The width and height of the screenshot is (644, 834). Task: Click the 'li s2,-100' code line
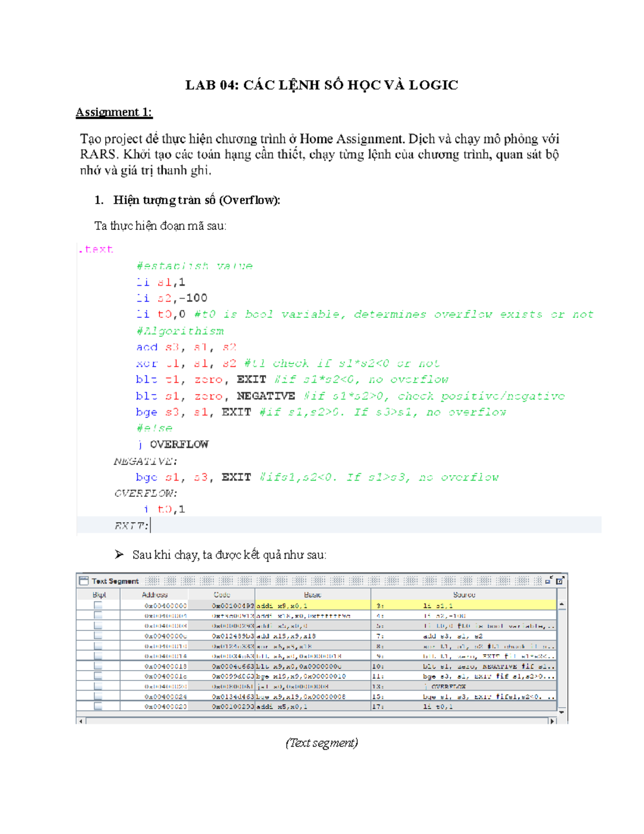pyautogui.click(x=171, y=298)
